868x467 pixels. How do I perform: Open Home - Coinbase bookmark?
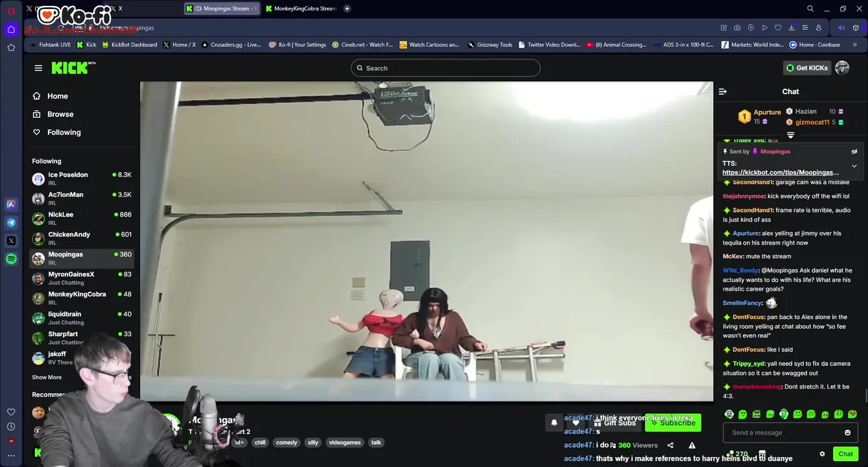(x=814, y=45)
